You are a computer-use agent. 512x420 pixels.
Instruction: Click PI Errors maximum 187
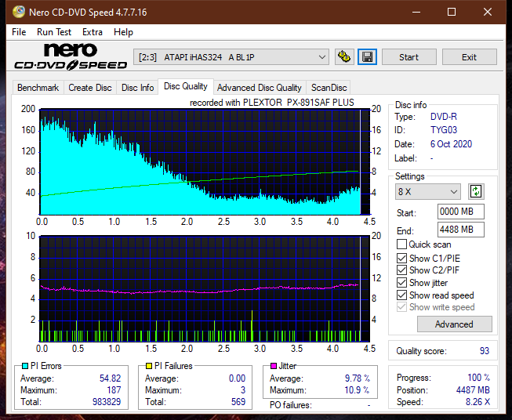click(114, 389)
